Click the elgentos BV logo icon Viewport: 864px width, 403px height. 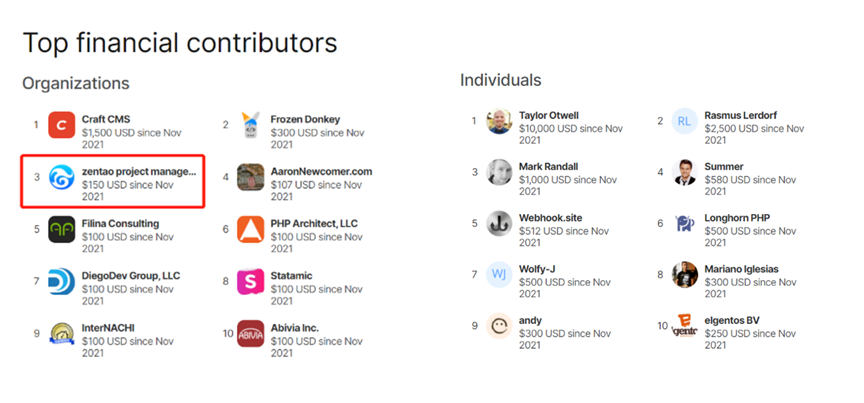(685, 326)
